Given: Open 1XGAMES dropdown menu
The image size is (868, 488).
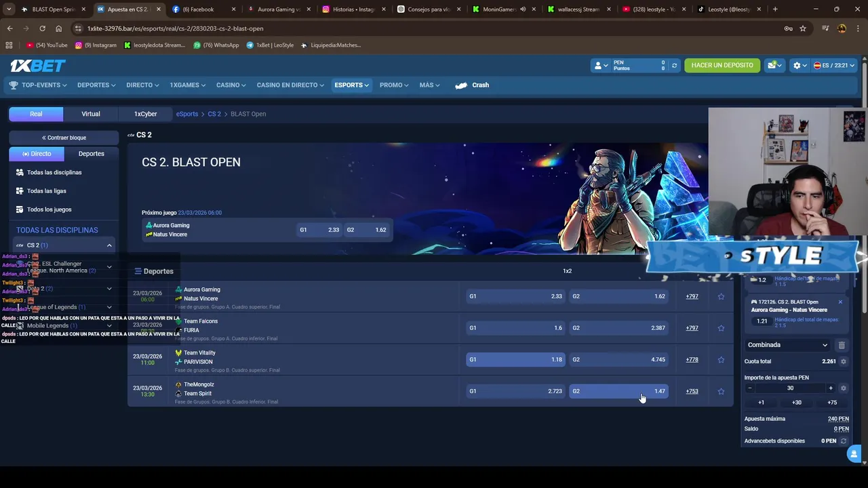Looking at the screenshot, I should click(189, 85).
